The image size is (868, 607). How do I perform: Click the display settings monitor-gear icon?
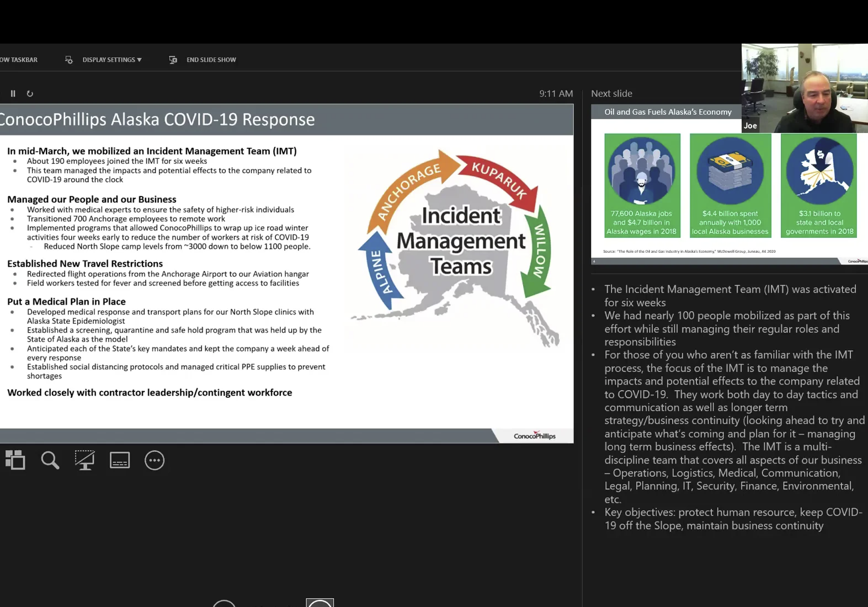[69, 60]
